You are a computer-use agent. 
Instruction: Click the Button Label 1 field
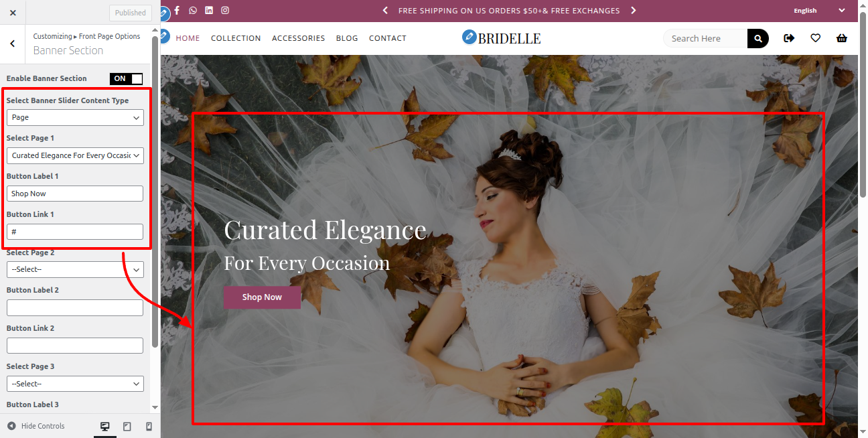pos(75,194)
